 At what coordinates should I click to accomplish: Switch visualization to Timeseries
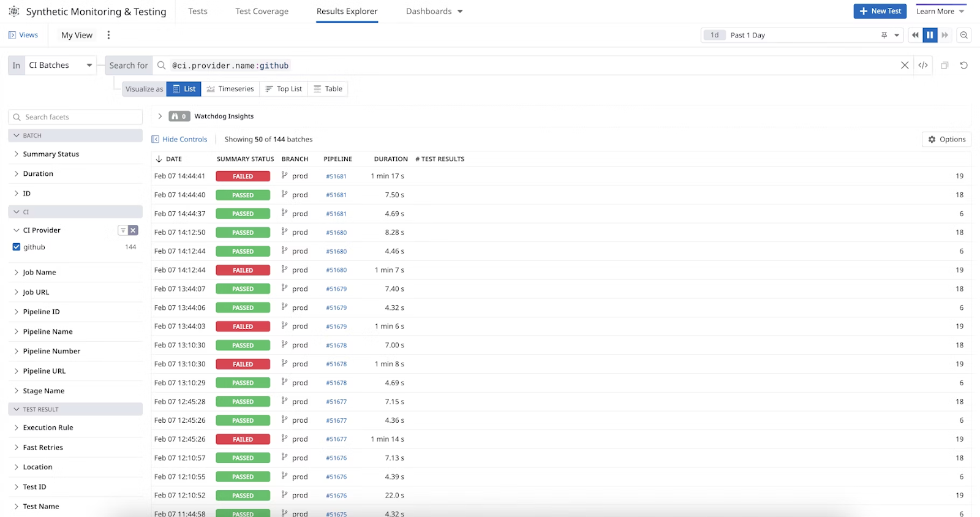pyautogui.click(x=230, y=89)
